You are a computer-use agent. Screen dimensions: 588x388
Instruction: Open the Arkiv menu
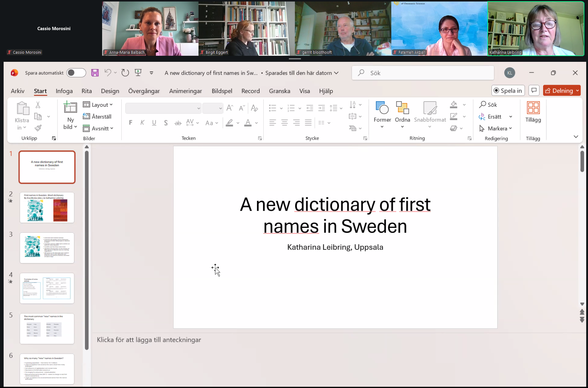click(17, 91)
